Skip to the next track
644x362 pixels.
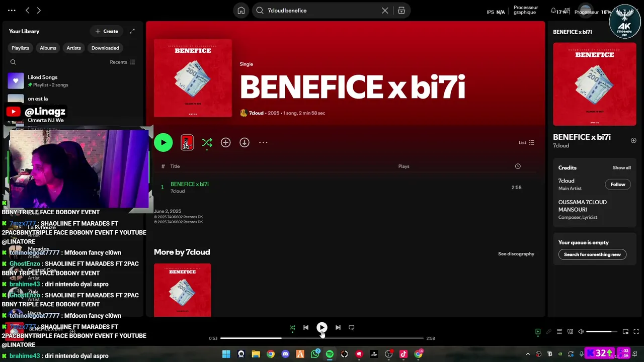(338, 328)
